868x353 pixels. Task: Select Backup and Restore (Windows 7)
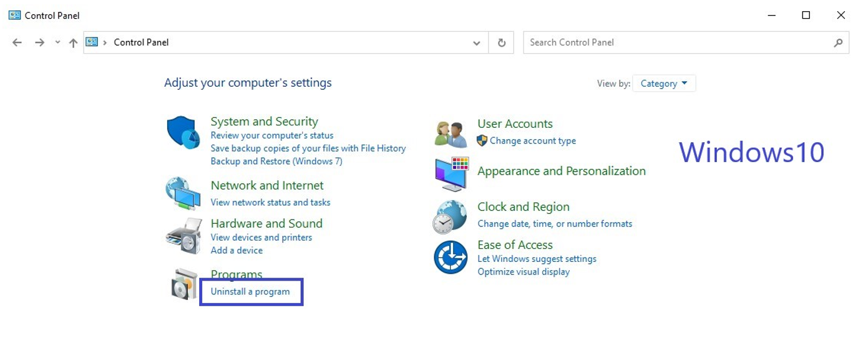[x=276, y=161]
